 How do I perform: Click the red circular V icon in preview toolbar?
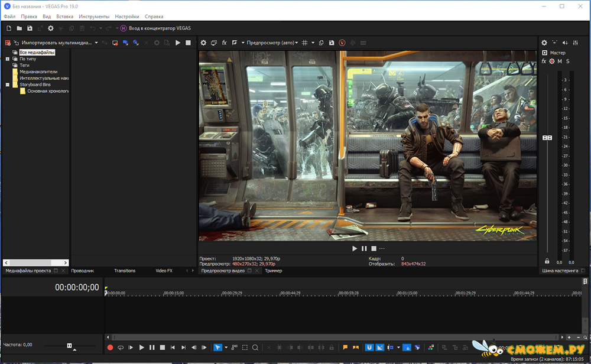[x=342, y=43]
